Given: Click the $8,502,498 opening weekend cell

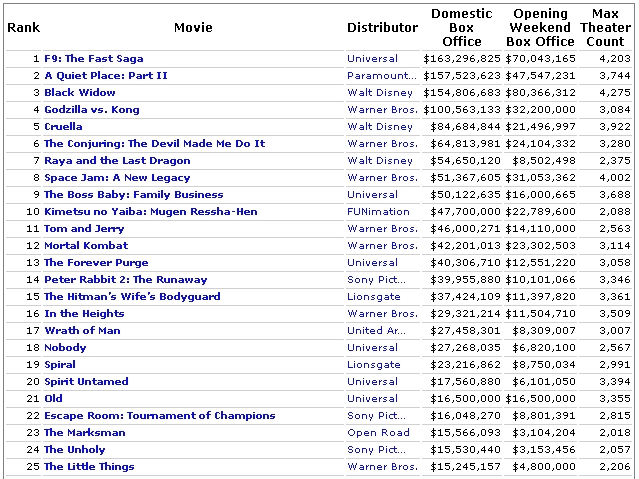Looking at the screenshot, I should pyautogui.click(x=544, y=161).
